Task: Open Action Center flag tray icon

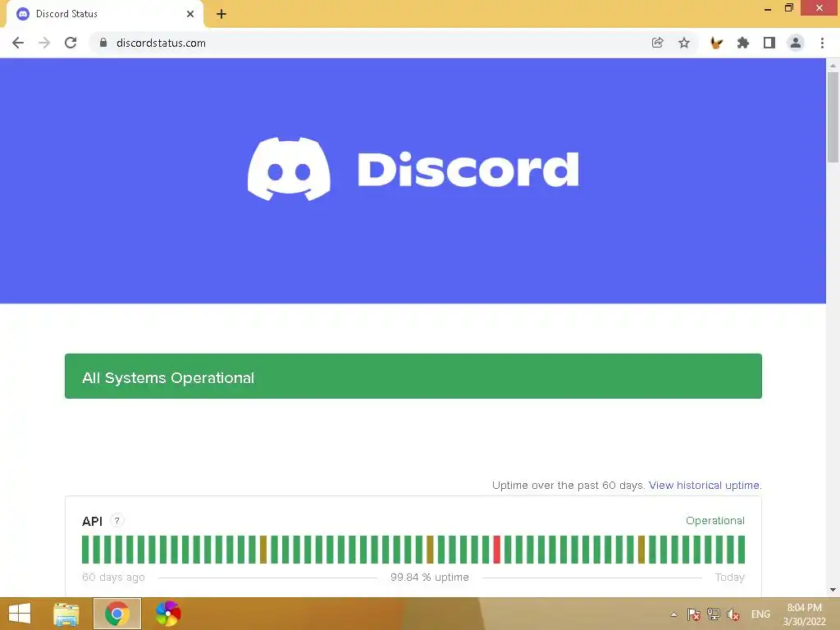Action: (x=694, y=614)
